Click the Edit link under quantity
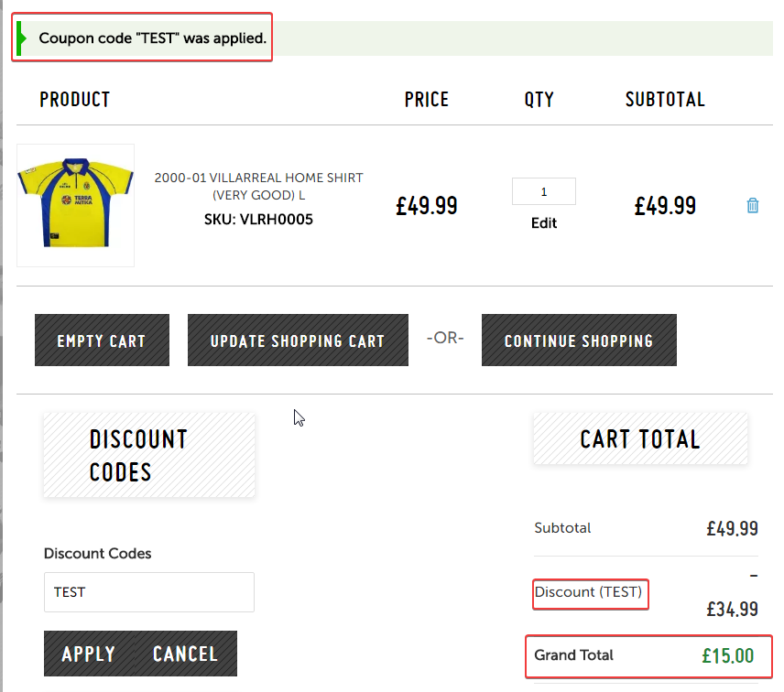This screenshot has height=692, width=784. click(x=544, y=223)
